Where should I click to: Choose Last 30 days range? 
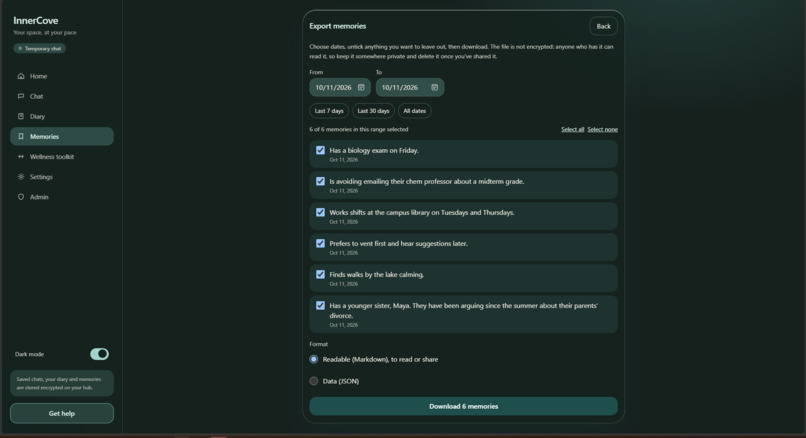373,111
